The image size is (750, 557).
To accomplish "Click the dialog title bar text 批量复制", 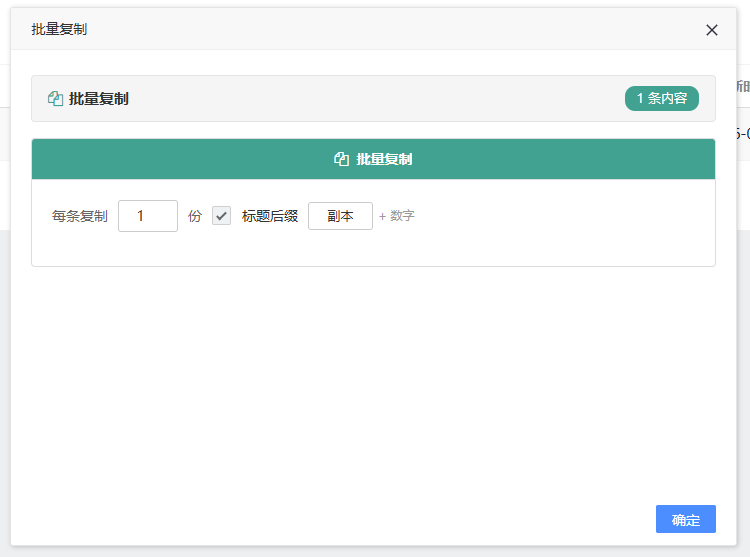I will pos(59,30).
